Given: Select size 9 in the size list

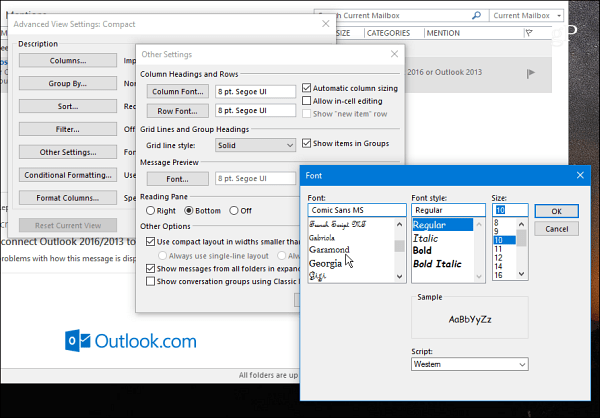Looking at the screenshot, I should (x=496, y=231).
